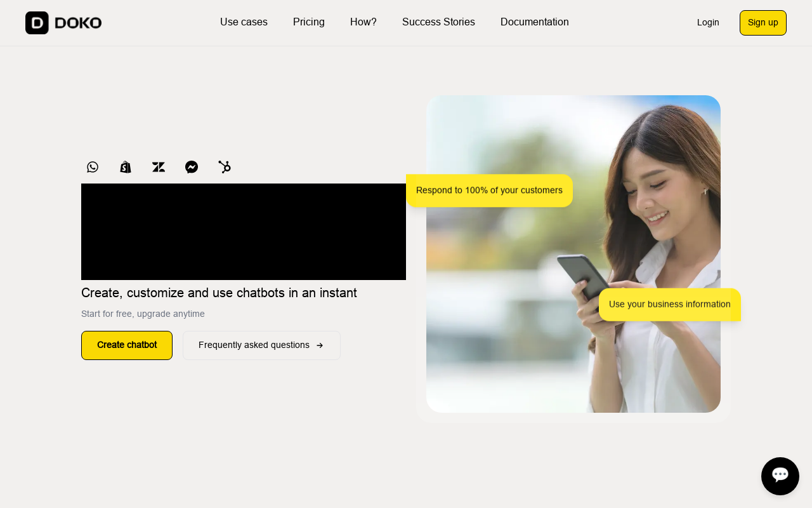This screenshot has width=812, height=508.
Task: Click "Create, customize and use chatbots" heading
Action: [x=219, y=293]
